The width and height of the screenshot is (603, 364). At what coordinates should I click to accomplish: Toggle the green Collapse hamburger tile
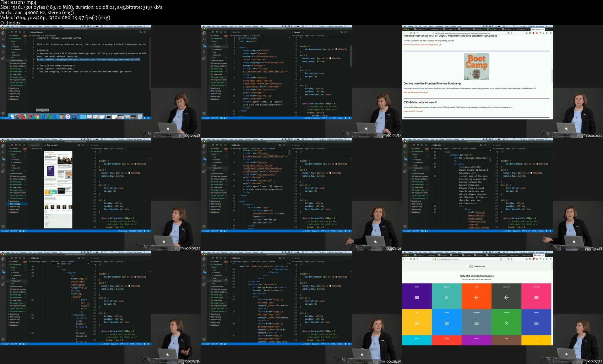point(506,323)
